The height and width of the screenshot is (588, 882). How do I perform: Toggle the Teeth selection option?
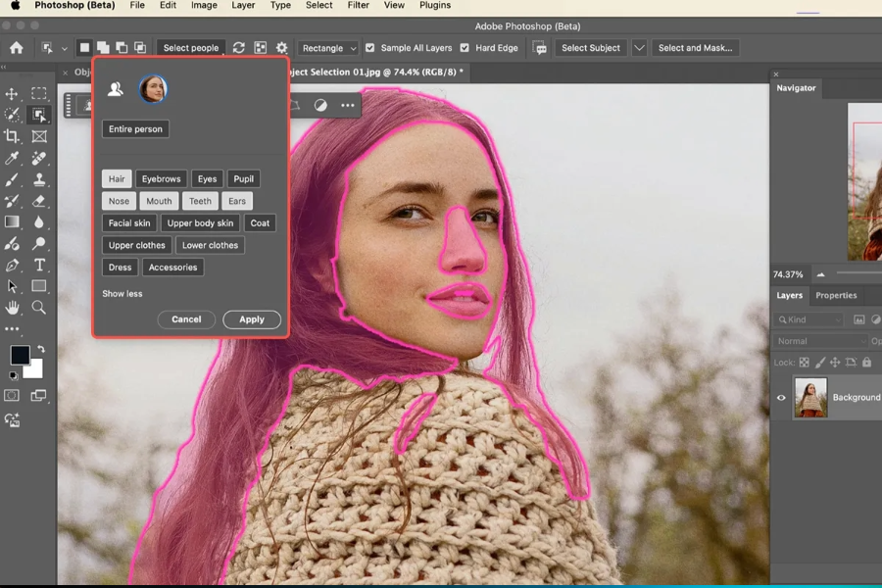(200, 201)
